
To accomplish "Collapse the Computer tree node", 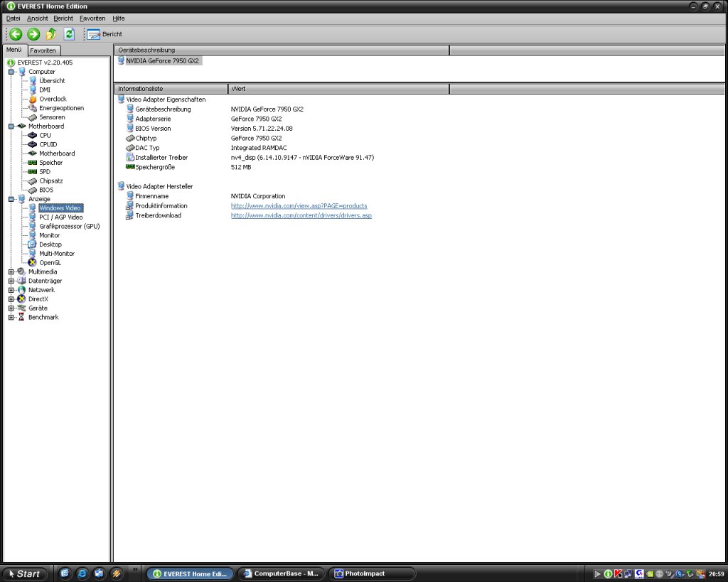I will (11, 72).
